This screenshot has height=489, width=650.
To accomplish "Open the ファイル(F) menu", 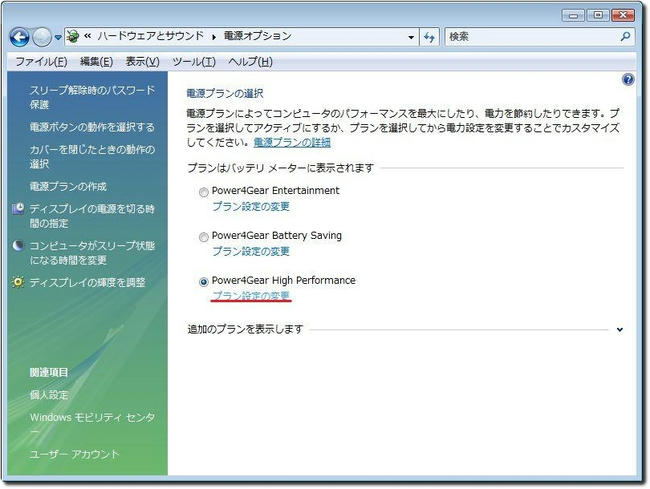I will pos(41,62).
